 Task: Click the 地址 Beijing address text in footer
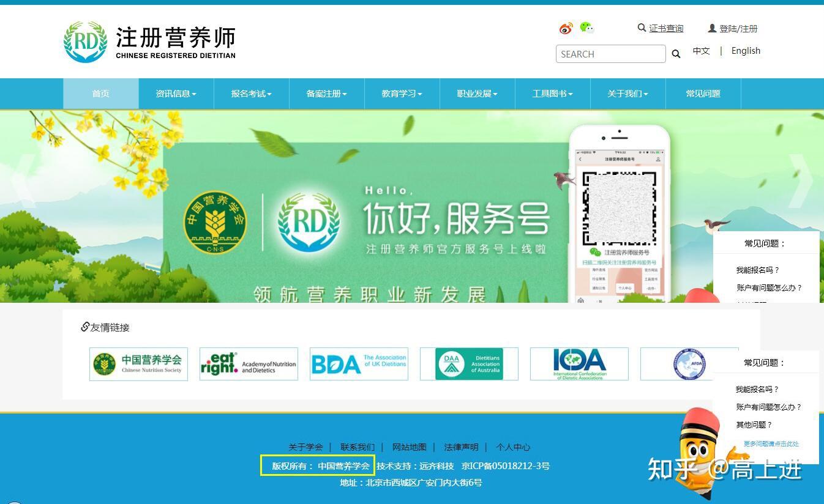tap(411, 483)
